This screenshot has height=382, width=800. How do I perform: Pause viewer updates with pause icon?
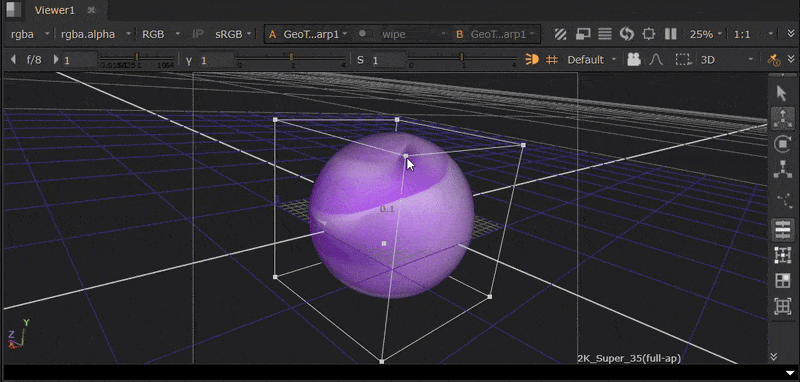pyautogui.click(x=670, y=34)
